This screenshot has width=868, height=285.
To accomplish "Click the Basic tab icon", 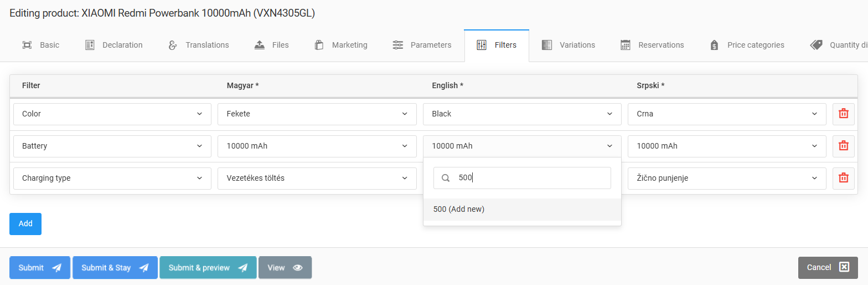I will pyautogui.click(x=27, y=45).
